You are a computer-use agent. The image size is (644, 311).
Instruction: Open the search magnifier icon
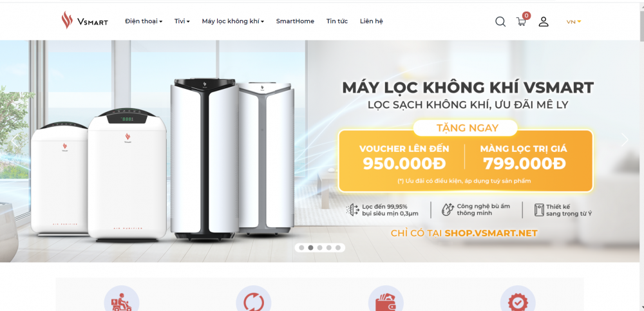pyautogui.click(x=500, y=21)
